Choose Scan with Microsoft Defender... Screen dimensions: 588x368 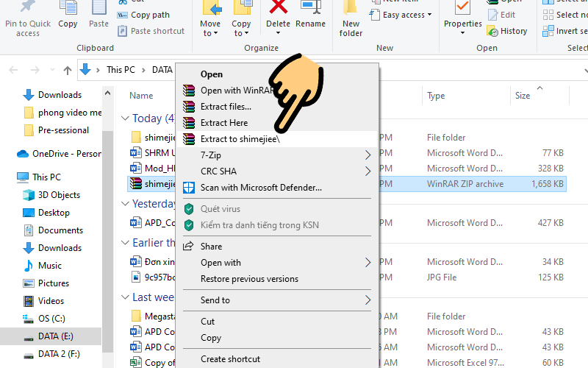(277, 188)
